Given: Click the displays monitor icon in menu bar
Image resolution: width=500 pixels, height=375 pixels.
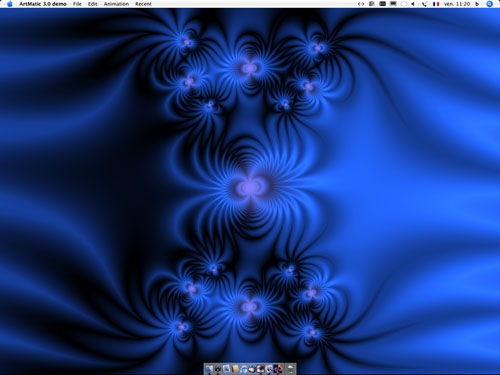Looking at the screenshot, I should (x=393, y=4).
